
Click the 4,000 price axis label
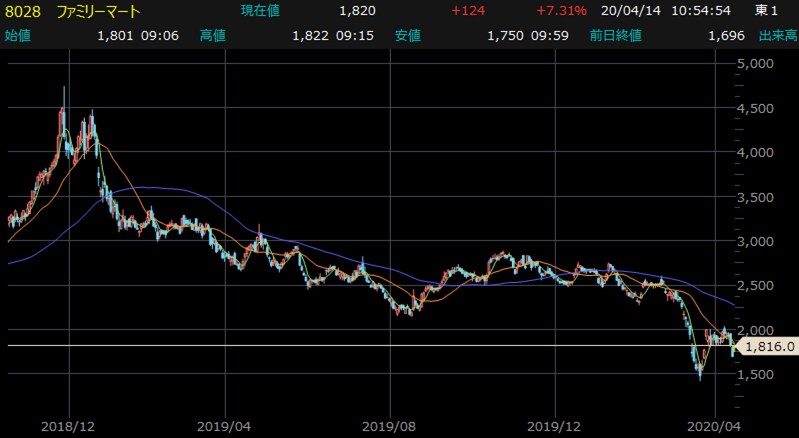pos(755,152)
